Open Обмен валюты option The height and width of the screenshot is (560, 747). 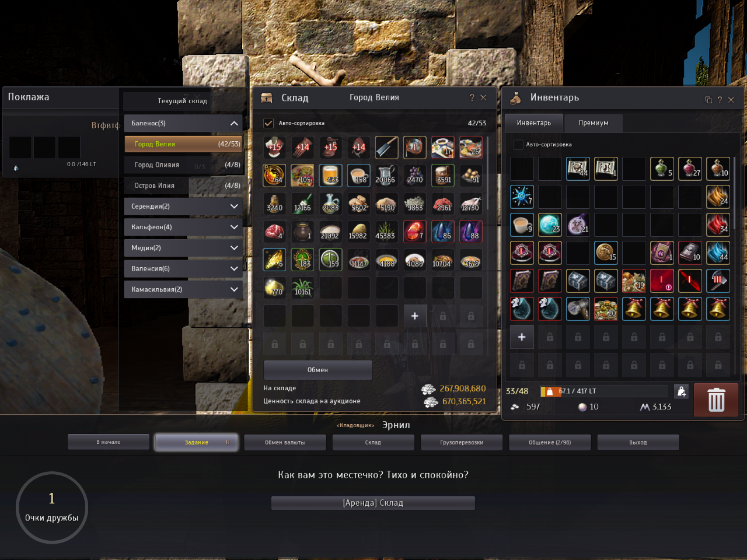285,442
